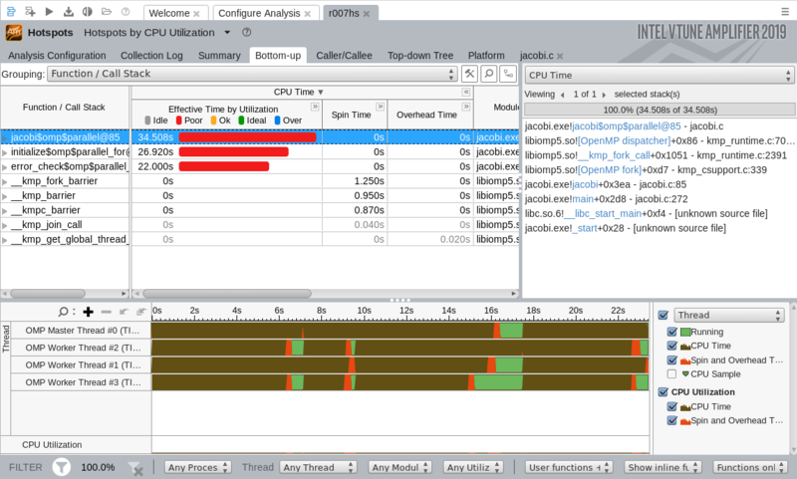Open the hamburger menu at top right
797x479 pixels.
coord(785,11)
